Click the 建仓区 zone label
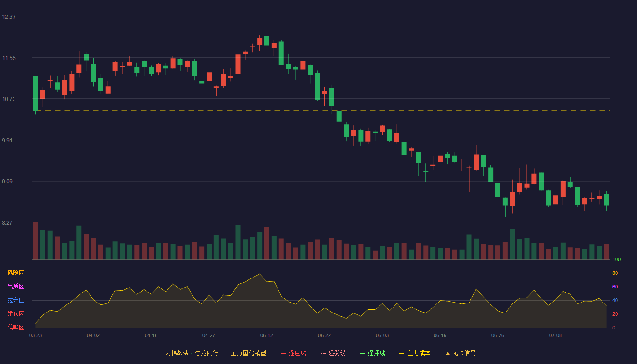 coord(15,314)
